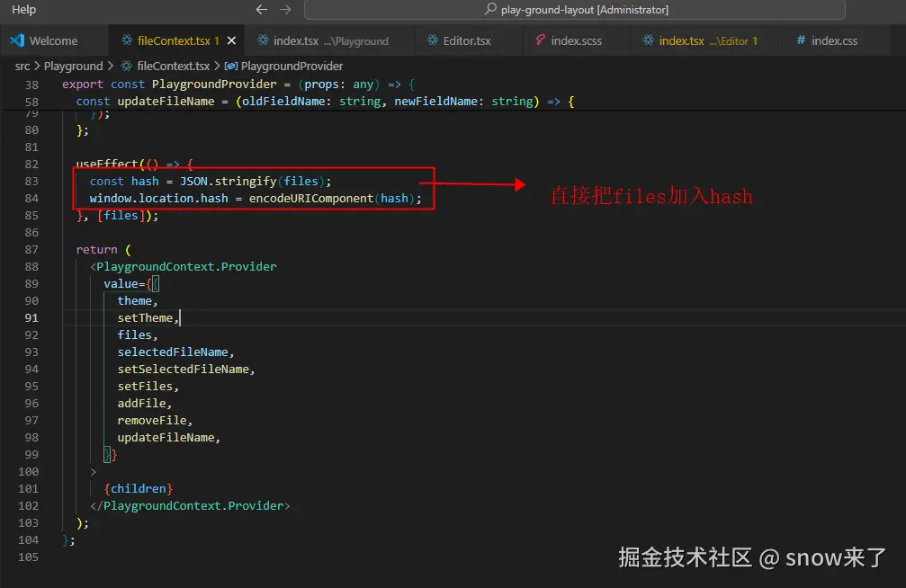Click {children} on line 101

(x=138, y=489)
